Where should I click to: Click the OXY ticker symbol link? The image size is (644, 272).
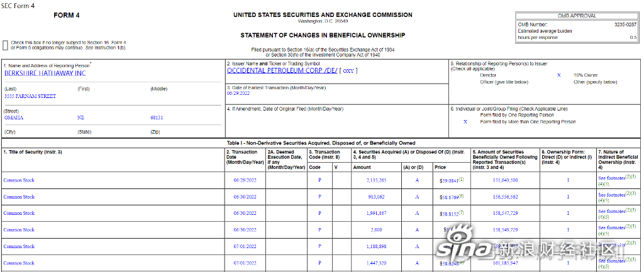[x=348, y=70]
